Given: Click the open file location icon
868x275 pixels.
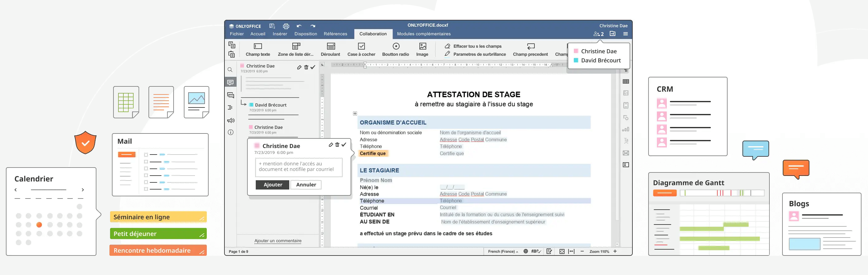Looking at the screenshot, I should (613, 34).
